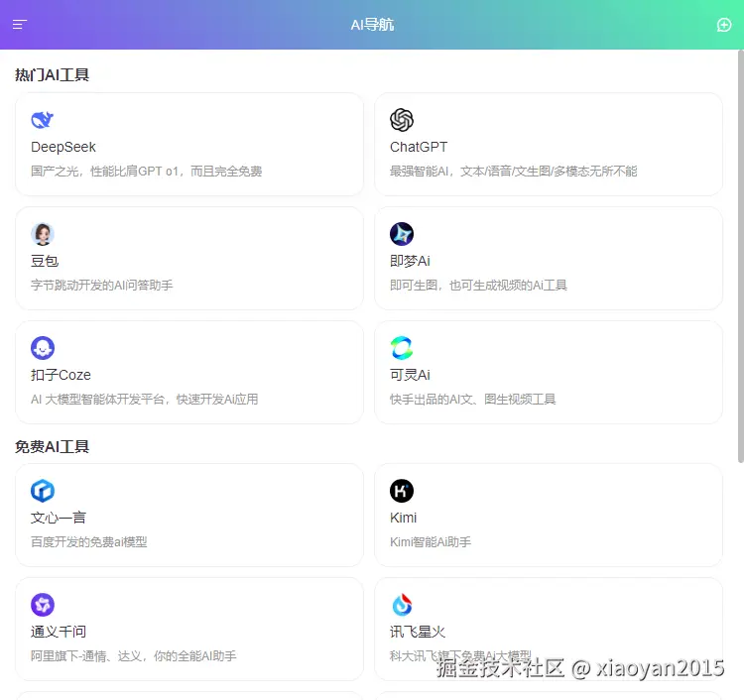Open the 可灵Ai card title

tap(410, 375)
